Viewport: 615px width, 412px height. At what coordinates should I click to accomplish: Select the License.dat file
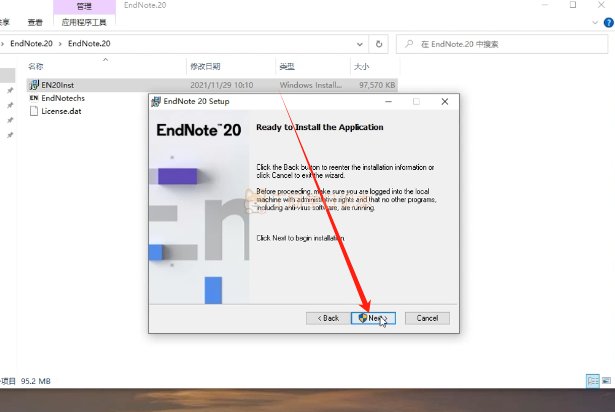[x=61, y=111]
